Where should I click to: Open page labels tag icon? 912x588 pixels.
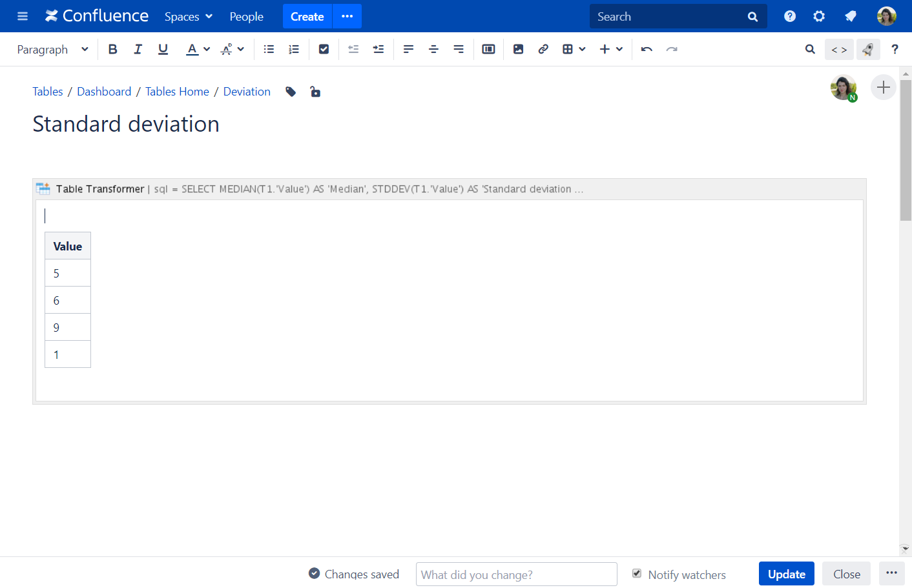(291, 92)
